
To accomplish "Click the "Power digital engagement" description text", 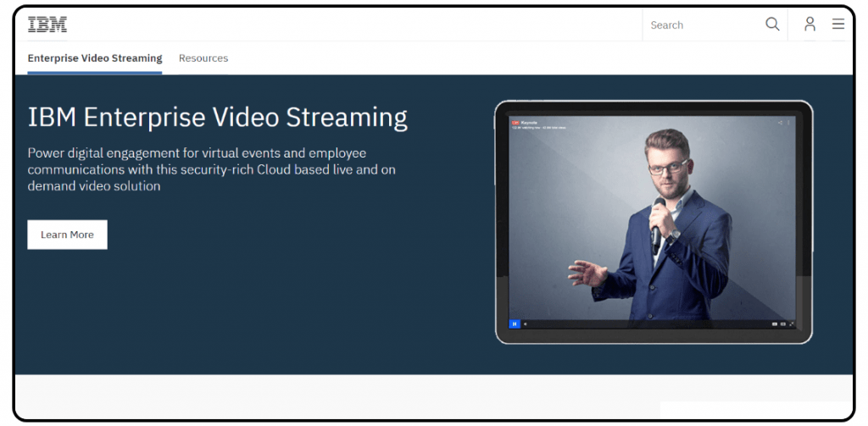I will click(211, 169).
